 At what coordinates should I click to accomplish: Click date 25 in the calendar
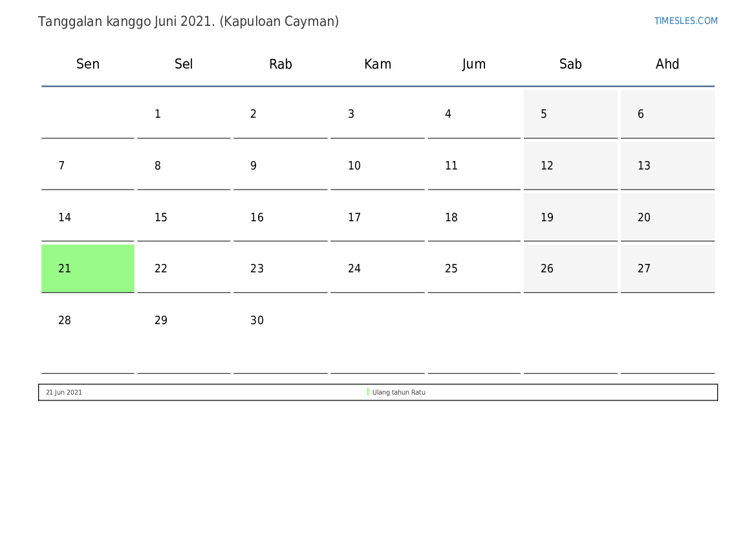pyautogui.click(x=474, y=268)
